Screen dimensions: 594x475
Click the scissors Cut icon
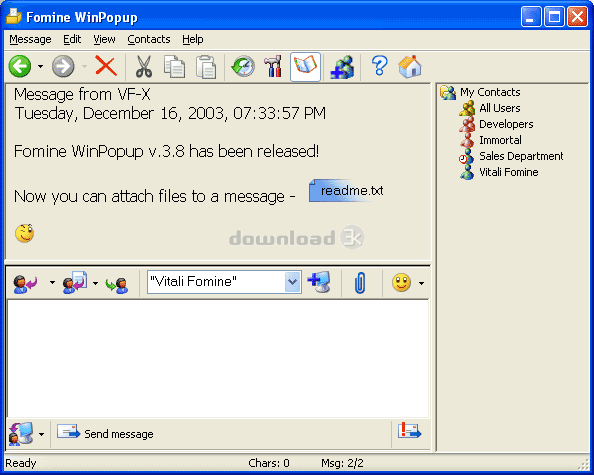click(x=144, y=67)
